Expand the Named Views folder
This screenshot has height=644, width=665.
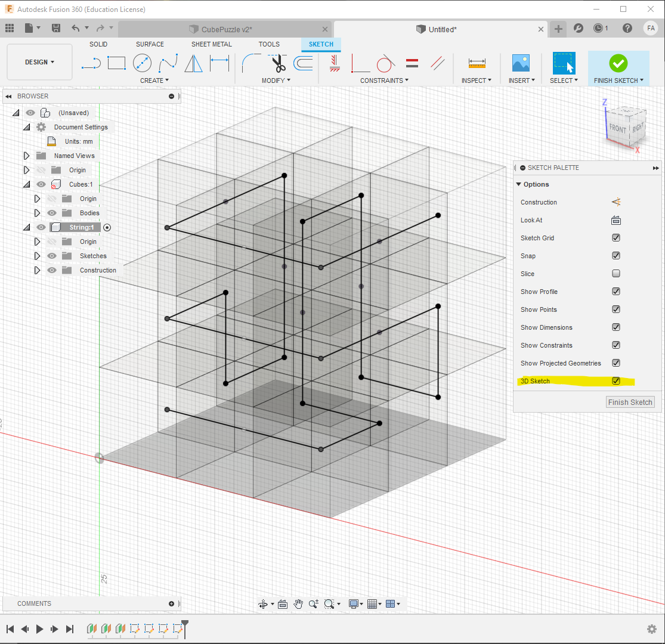pyautogui.click(x=26, y=155)
